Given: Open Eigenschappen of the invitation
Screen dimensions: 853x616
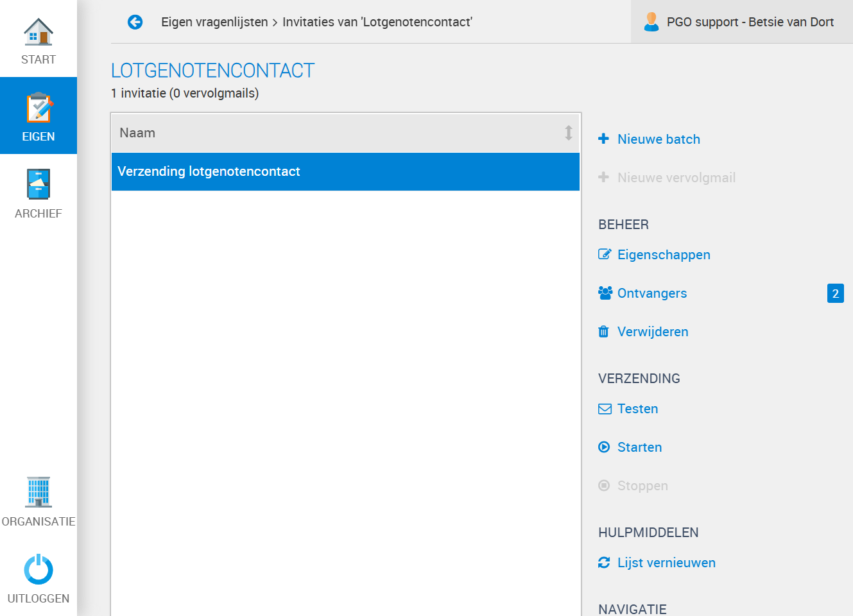Looking at the screenshot, I should tap(664, 255).
